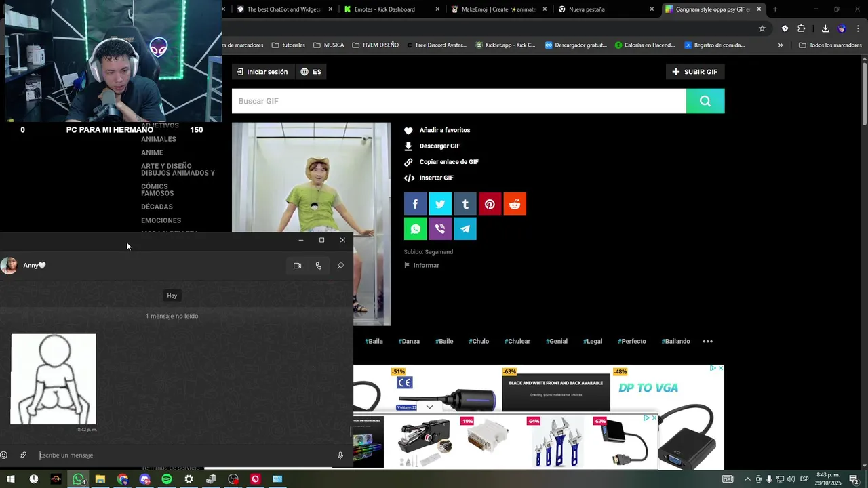868x488 pixels.
Task: Click the 'SUBIR GIF' button
Action: pos(695,72)
